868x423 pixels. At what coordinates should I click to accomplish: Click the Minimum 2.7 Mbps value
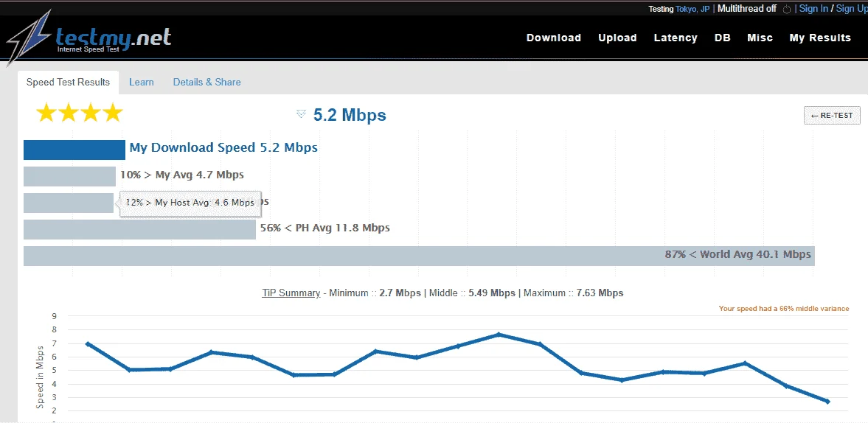[x=400, y=293]
